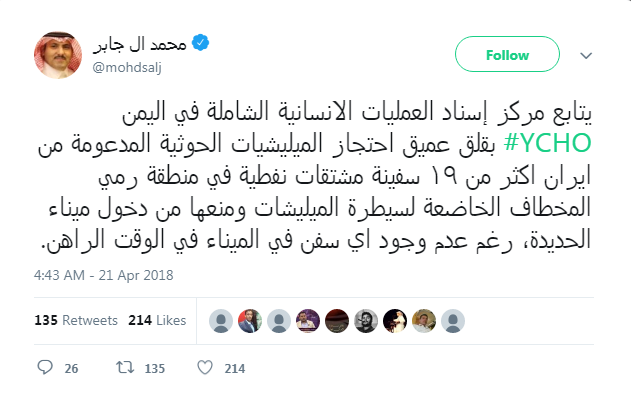Open the author's profile picture

pos(58,55)
